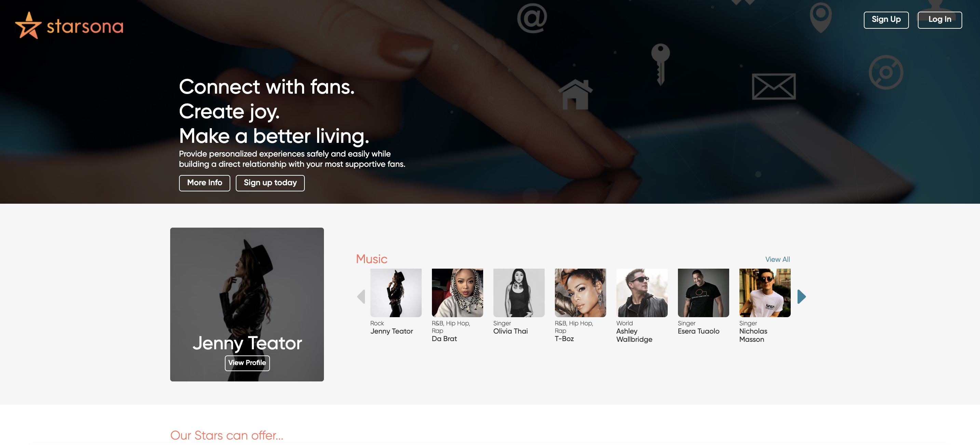This screenshot has height=445, width=980.
Task: Click the More Info button
Action: pyautogui.click(x=204, y=183)
